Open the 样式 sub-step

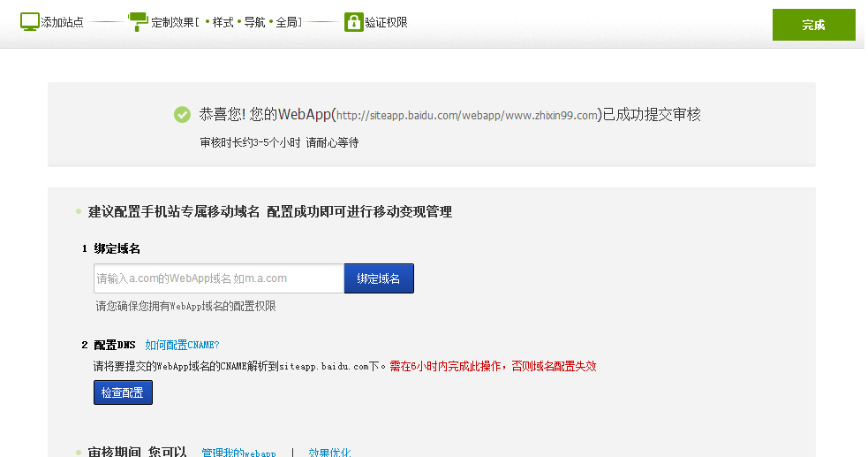pyautogui.click(x=223, y=22)
